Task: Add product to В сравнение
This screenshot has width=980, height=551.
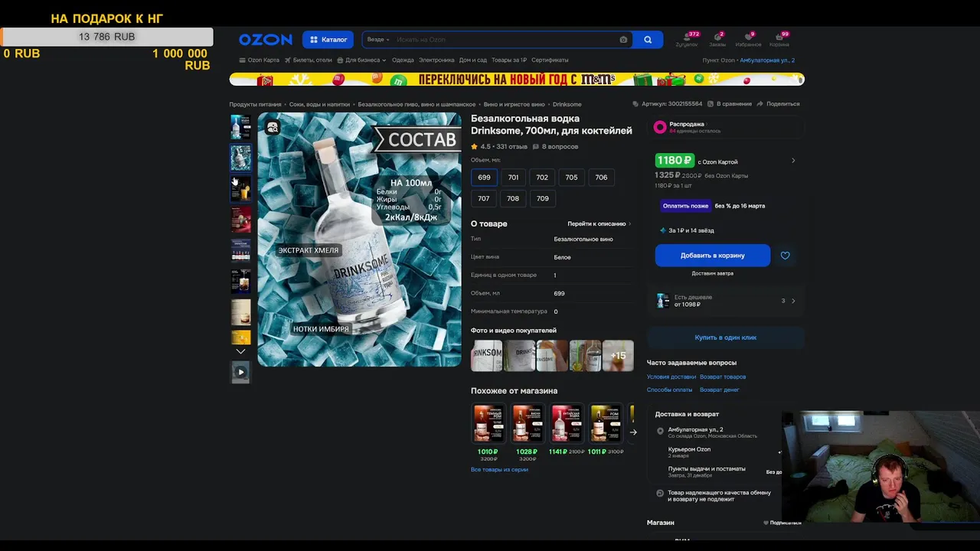Action: [729, 104]
